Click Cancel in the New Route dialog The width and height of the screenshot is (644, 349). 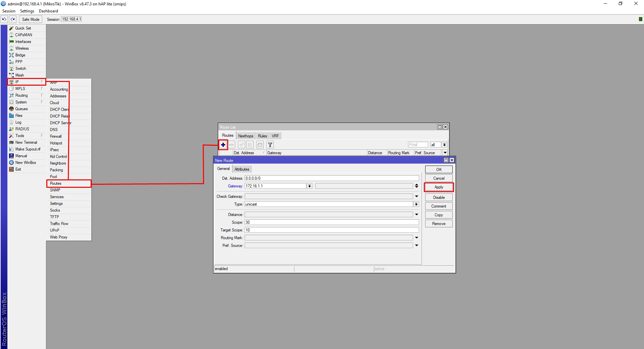(x=439, y=178)
